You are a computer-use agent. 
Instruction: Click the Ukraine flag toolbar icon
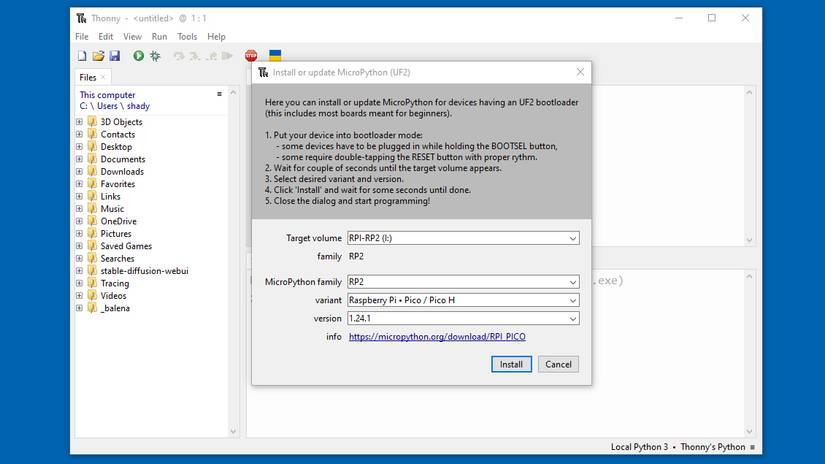coord(275,55)
